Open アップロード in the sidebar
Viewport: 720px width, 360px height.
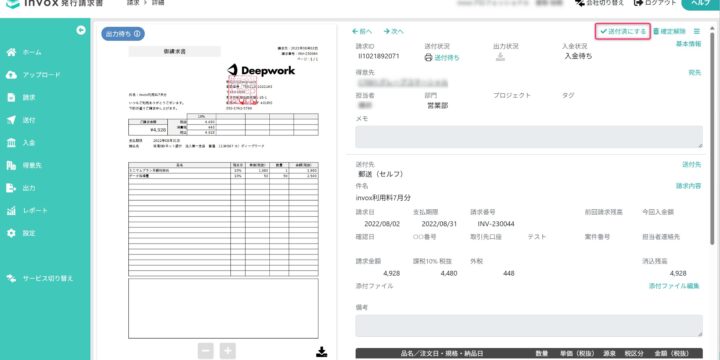34,75
